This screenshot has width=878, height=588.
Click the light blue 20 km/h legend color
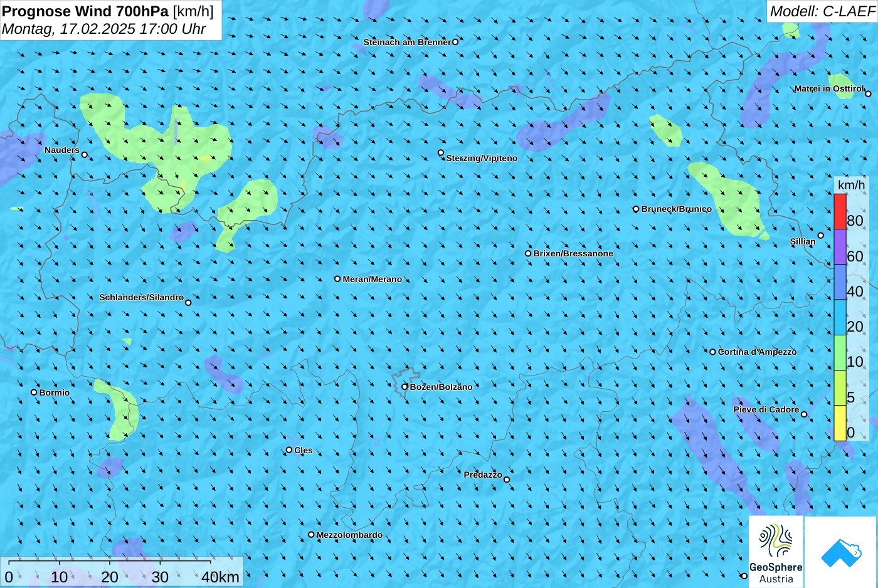[x=840, y=318]
